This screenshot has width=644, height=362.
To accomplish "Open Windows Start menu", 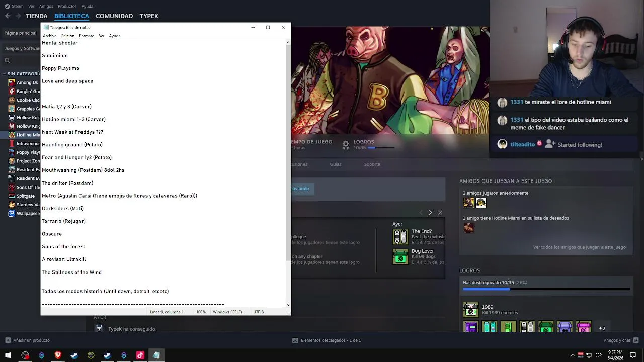I will 8,355.
